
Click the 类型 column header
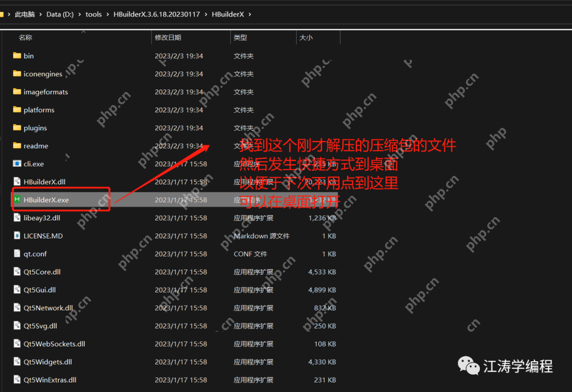[240, 38]
